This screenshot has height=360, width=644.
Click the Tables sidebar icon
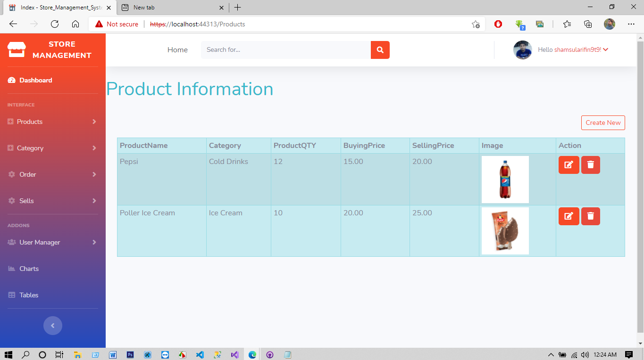10,295
